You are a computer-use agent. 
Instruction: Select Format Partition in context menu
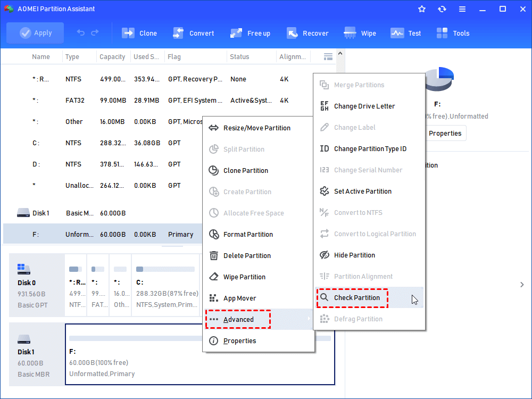[248, 234]
